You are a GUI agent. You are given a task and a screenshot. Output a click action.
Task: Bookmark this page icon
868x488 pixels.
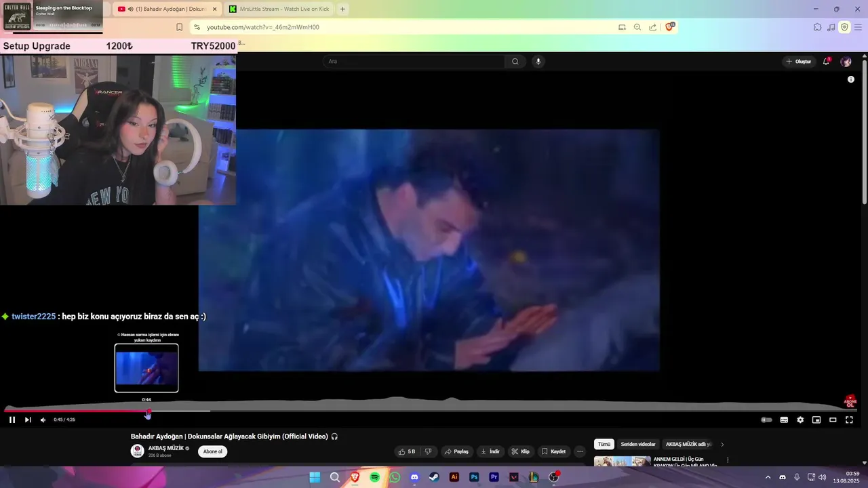pyautogui.click(x=179, y=27)
